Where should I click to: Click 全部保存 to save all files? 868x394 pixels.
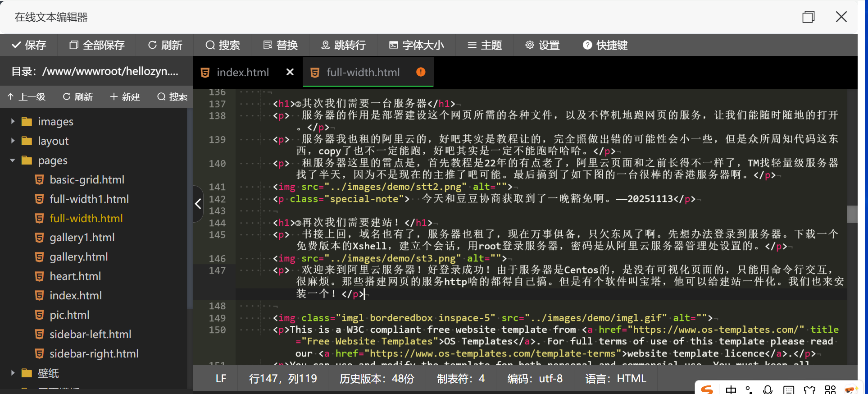97,45
